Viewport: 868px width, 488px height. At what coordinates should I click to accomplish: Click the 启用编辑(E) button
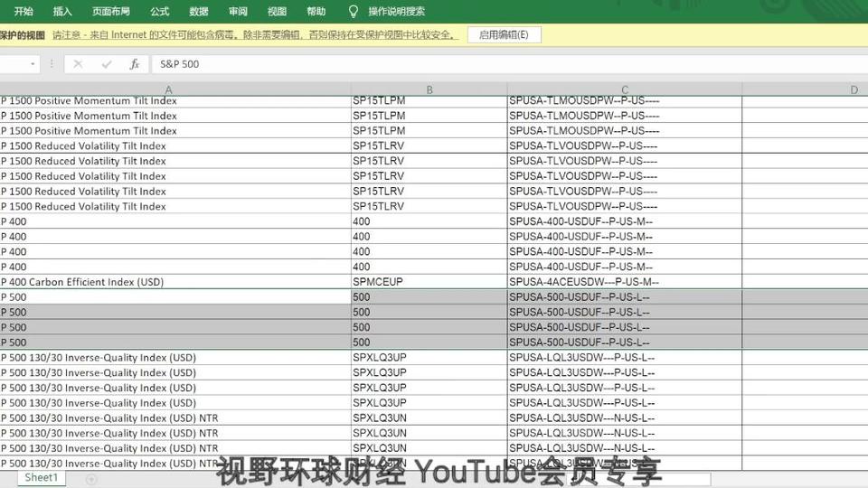click(504, 35)
